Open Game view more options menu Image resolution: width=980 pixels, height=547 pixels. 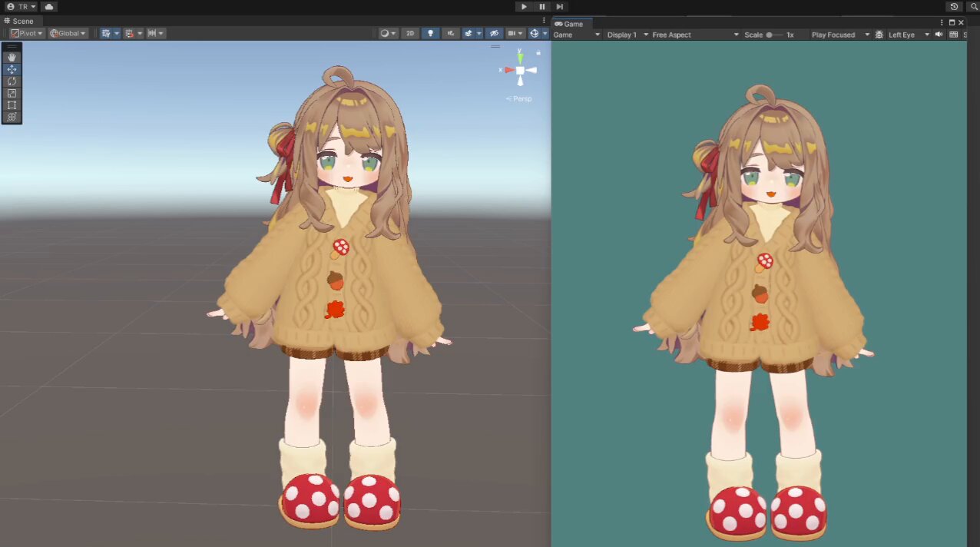tap(942, 23)
